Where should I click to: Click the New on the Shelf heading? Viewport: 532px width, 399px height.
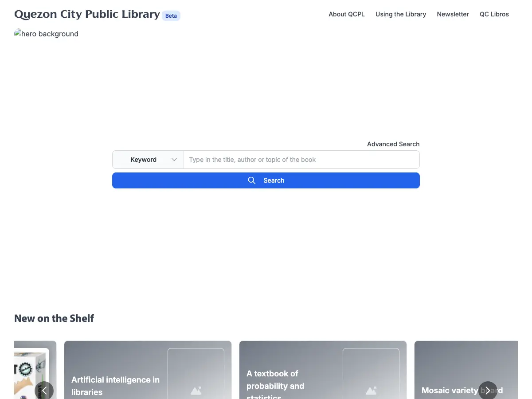click(54, 318)
